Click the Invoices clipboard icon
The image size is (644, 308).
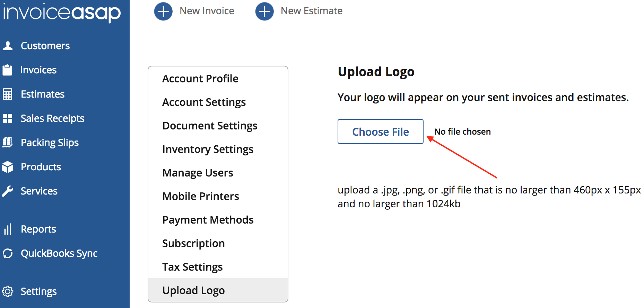7,70
